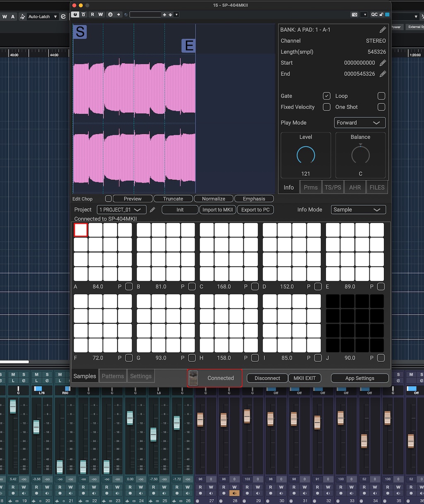The width and height of the screenshot is (424, 504).
Task: Click the plugin Read automation R button
Action: pos(92,15)
